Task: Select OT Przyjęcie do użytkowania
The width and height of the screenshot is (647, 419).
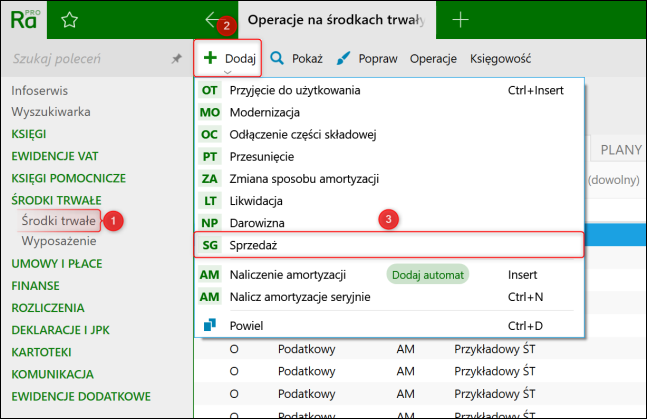Action: pos(389,90)
